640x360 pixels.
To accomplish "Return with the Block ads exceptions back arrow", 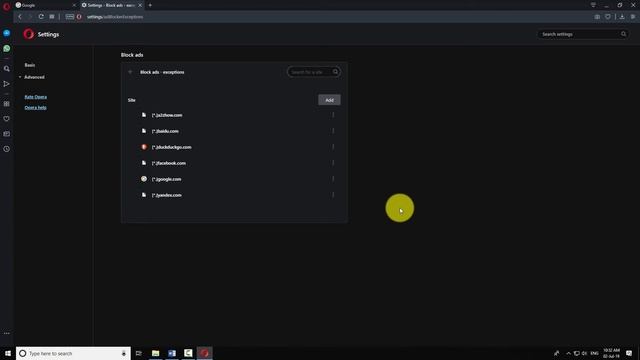I will [x=130, y=72].
